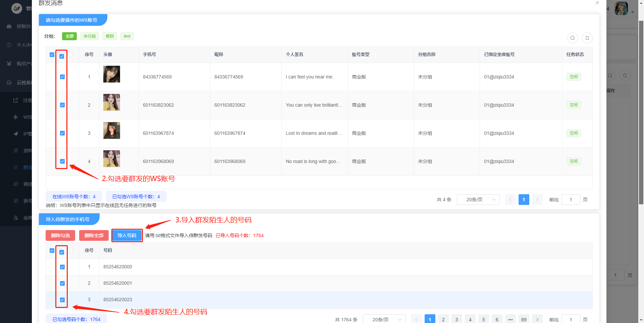Go to previous page in number list pagination
This screenshot has width=644, height=323.
(x=417, y=319)
